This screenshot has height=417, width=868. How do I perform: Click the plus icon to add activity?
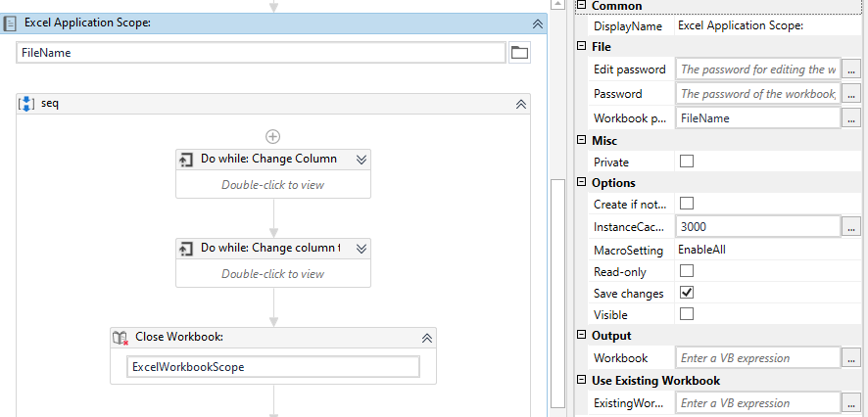(273, 137)
